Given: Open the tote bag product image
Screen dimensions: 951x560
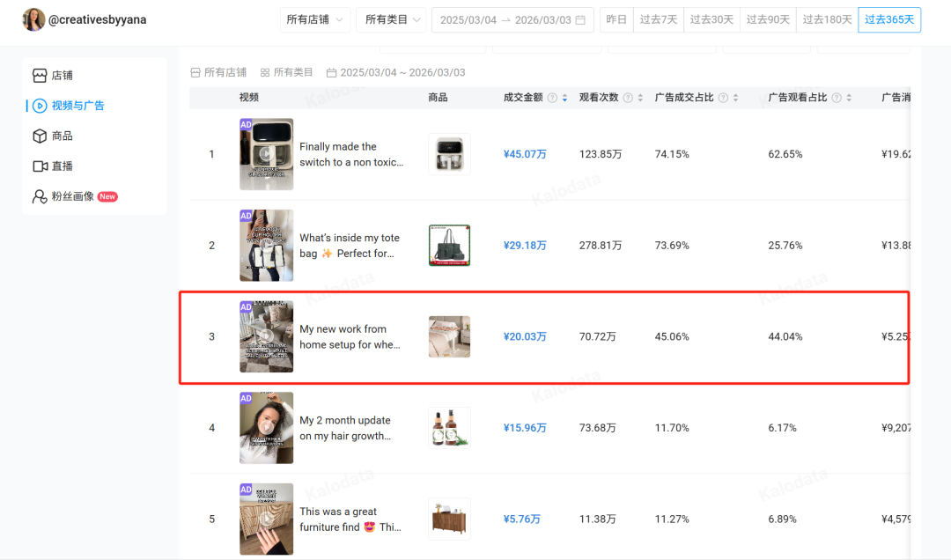Looking at the screenshot, I should [x=449, y=246].
